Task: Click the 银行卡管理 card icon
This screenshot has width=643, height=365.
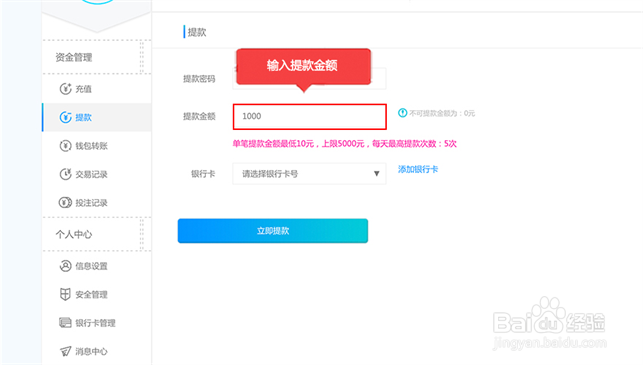Action: pos(66,323)
